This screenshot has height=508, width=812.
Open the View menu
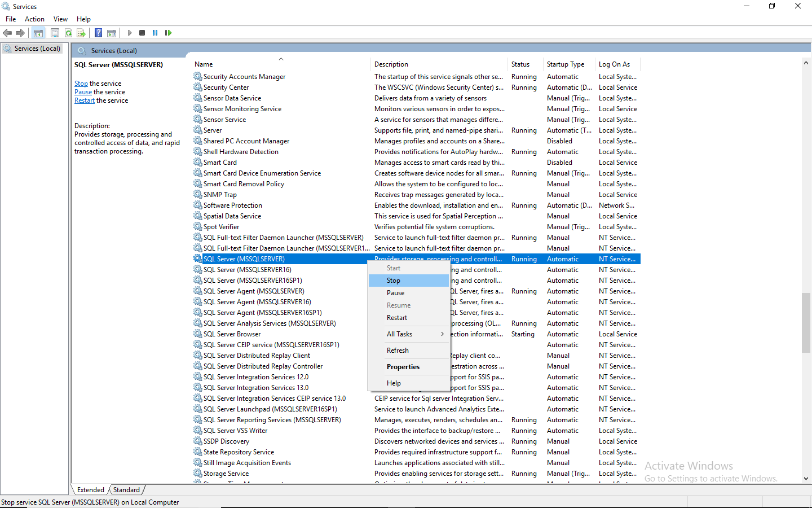coord(60,19)
